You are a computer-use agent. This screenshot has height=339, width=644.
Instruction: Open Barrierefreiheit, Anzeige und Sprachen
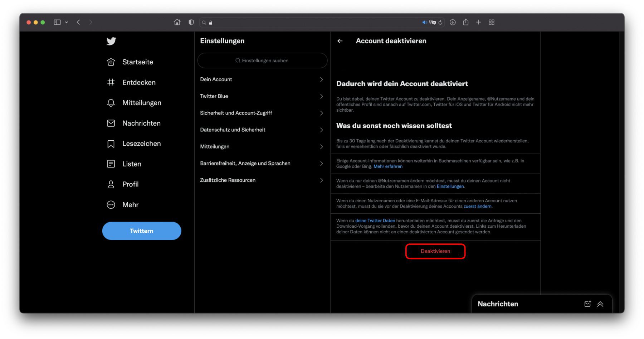point(262,163)
